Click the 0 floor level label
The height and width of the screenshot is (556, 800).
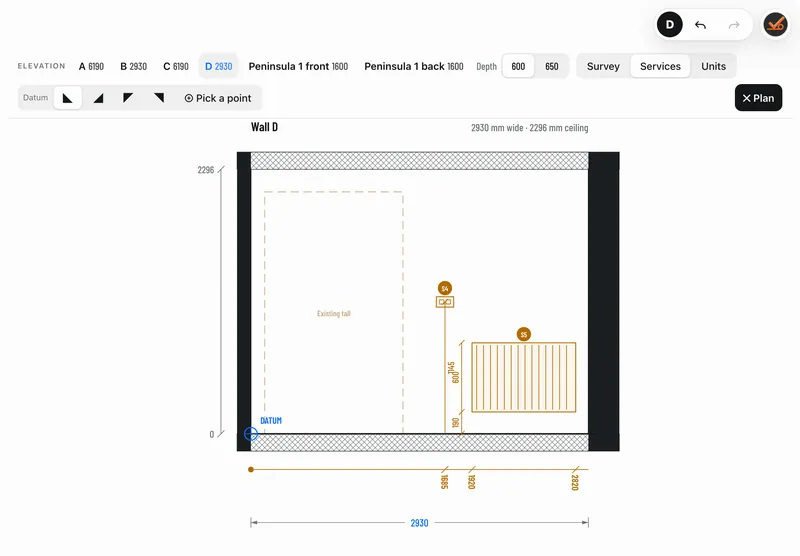click(x=212, y=435)
